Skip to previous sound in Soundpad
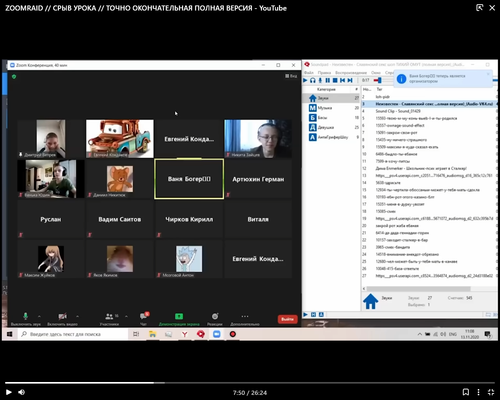 (x=343, y=80)
